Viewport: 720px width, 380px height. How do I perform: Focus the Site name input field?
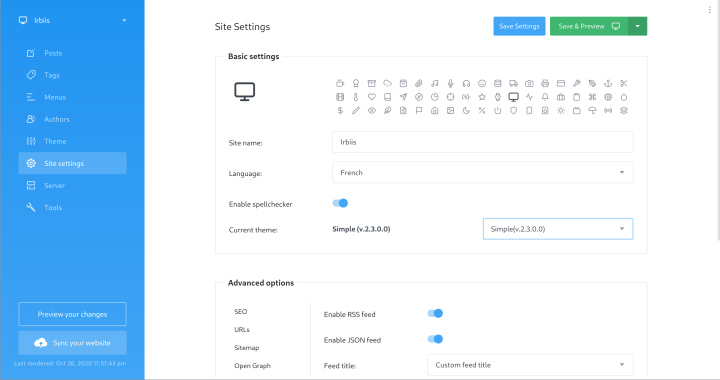tap(483, 142)
